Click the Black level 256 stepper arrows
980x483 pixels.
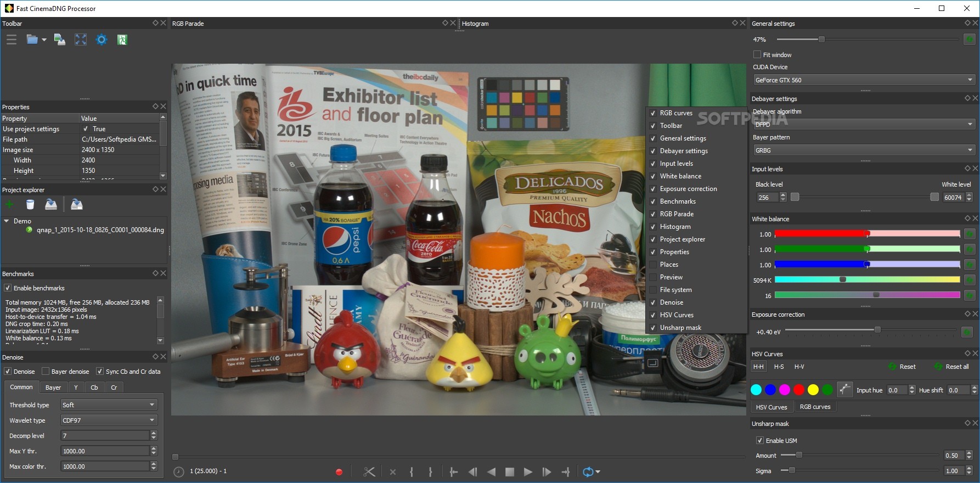click(x=783, y=197)
